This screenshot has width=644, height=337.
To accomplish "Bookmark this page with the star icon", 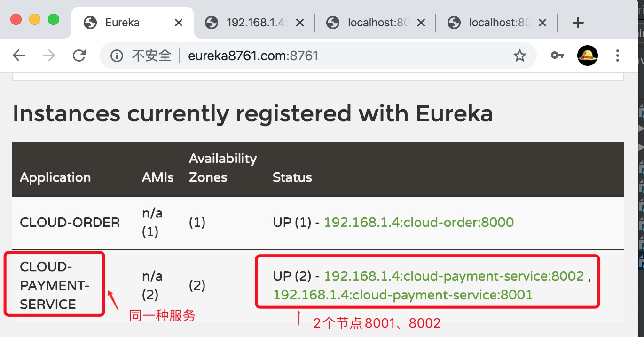I will [519, 56].
